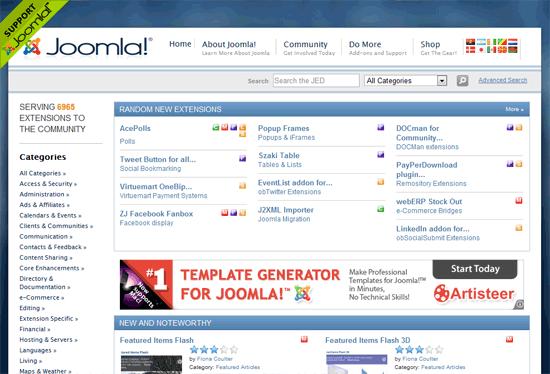Click the Featured Items Flash 3D thumbnail

click(x=356, y=362)
